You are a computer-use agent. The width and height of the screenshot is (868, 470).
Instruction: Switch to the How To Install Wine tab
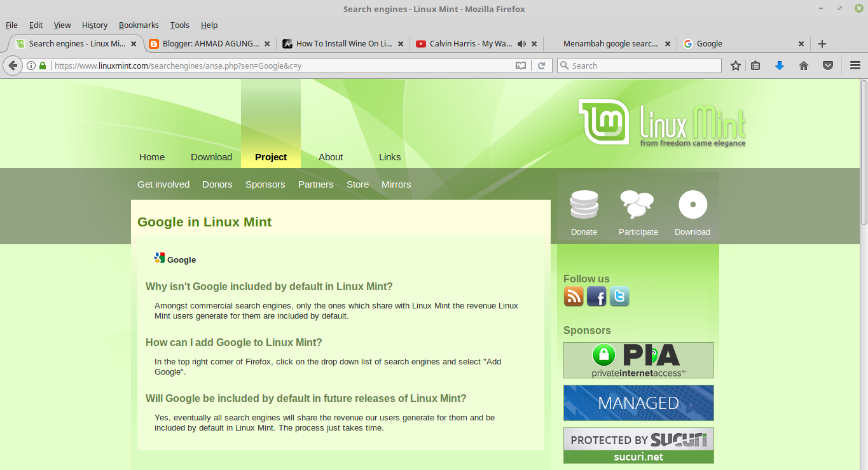pyautogui.click(x=344, y=44)
